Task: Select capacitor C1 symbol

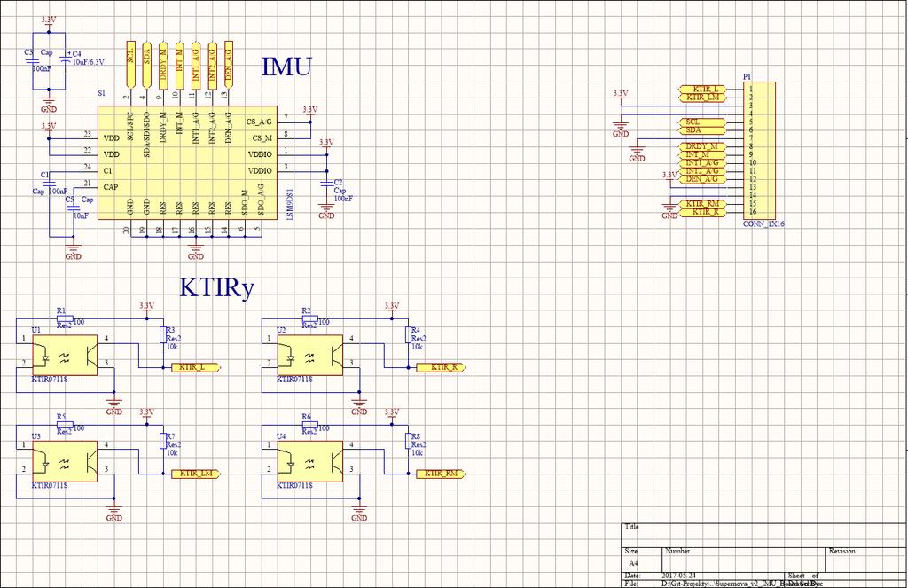Action: tap(49, 183)
